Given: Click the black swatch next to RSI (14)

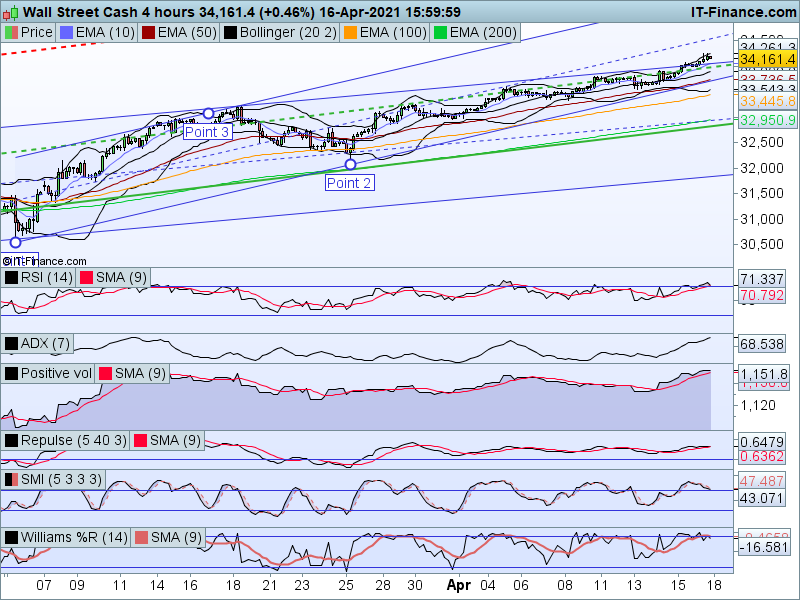Looking at the screenshot, I should pyautogui.click(x=11, y=278).
